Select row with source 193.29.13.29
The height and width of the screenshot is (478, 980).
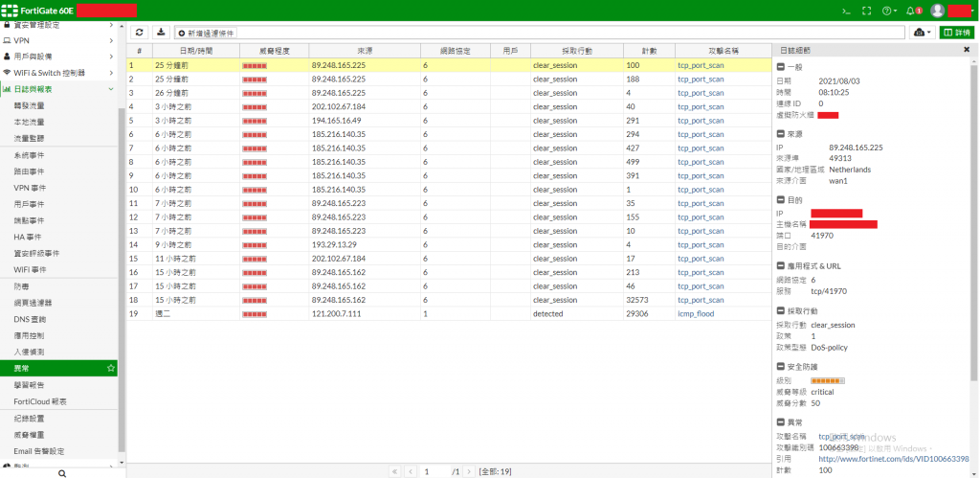(448, 244)
